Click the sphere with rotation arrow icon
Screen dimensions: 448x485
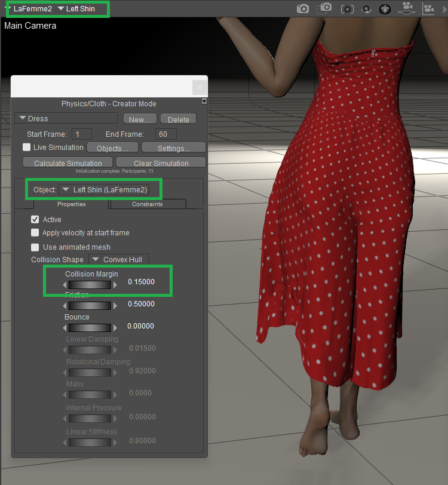[x=366, y=9]
